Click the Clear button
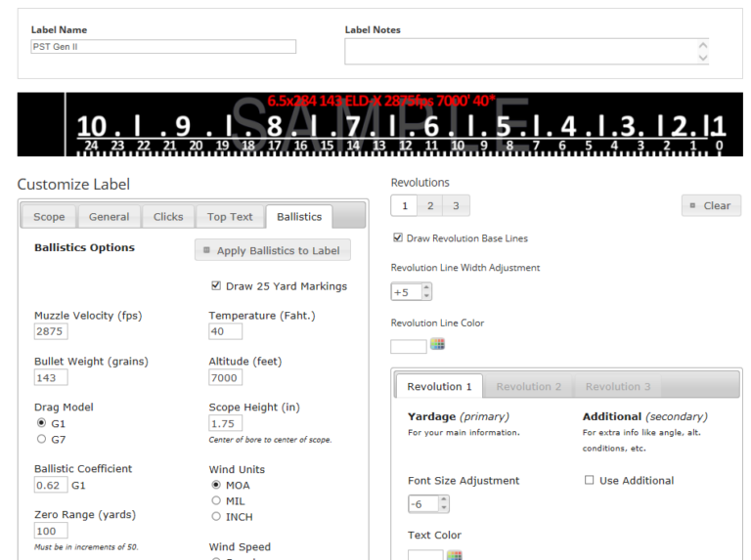 (711, 205)
